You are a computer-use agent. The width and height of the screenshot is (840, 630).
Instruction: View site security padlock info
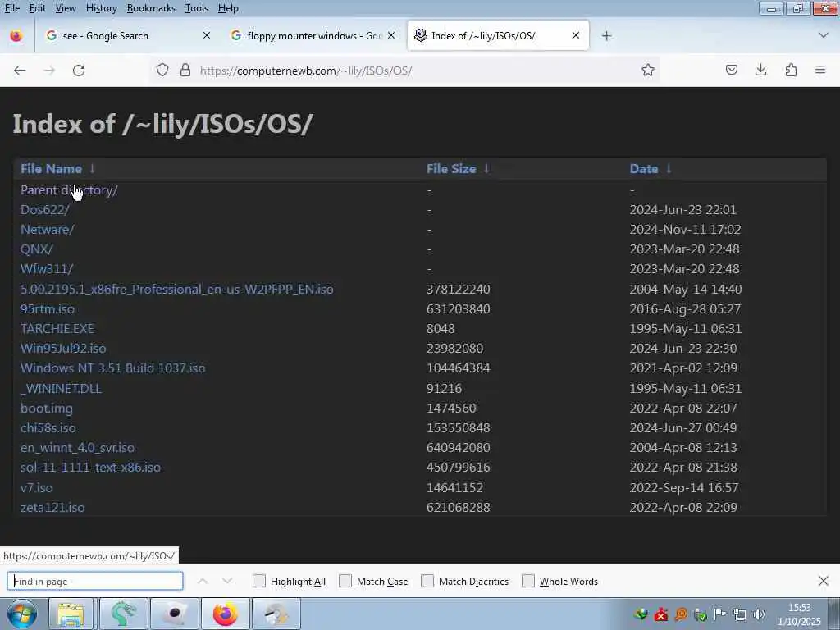point(185,71)
